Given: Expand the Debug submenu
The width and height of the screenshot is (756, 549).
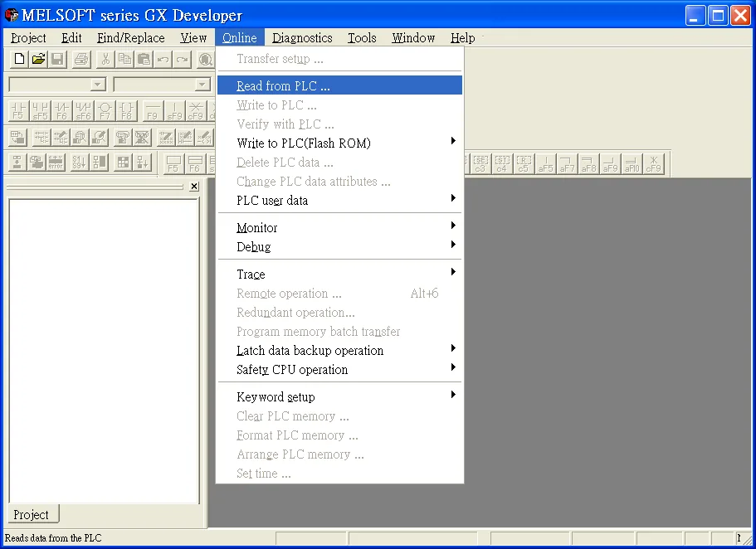Looking at the screenshot, I should tap(339, 247).
